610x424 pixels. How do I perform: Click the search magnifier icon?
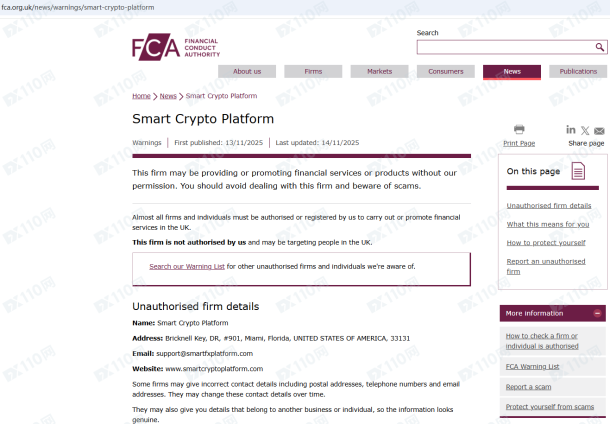pyautogui.click(x=600, y=47)
